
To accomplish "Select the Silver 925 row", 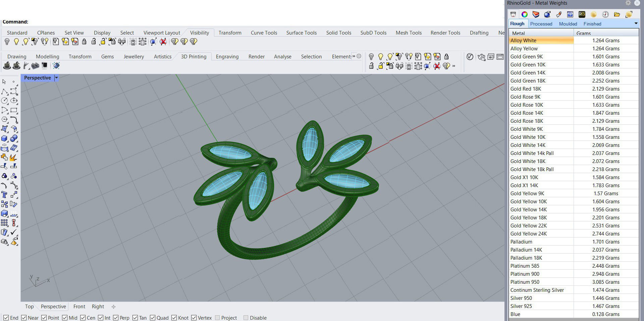I will pos(574,306).
